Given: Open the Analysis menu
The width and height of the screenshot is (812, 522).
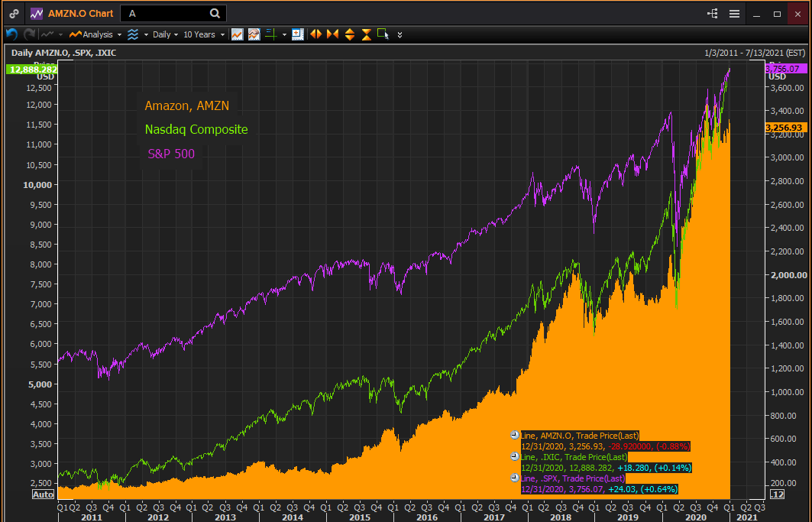Looking at the screenshot, I should pyautogui.click(x=95, y=34).
